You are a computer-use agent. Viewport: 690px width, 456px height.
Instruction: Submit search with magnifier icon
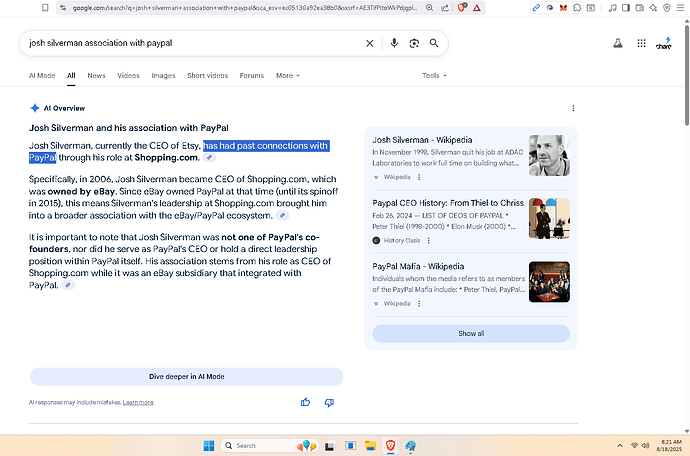click(434, 43)
